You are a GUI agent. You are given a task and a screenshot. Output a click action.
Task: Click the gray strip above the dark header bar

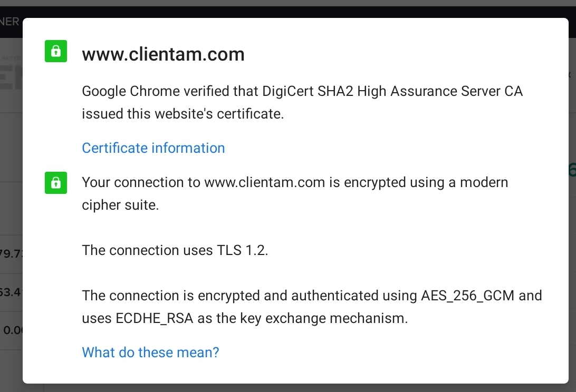pos(288,3)
